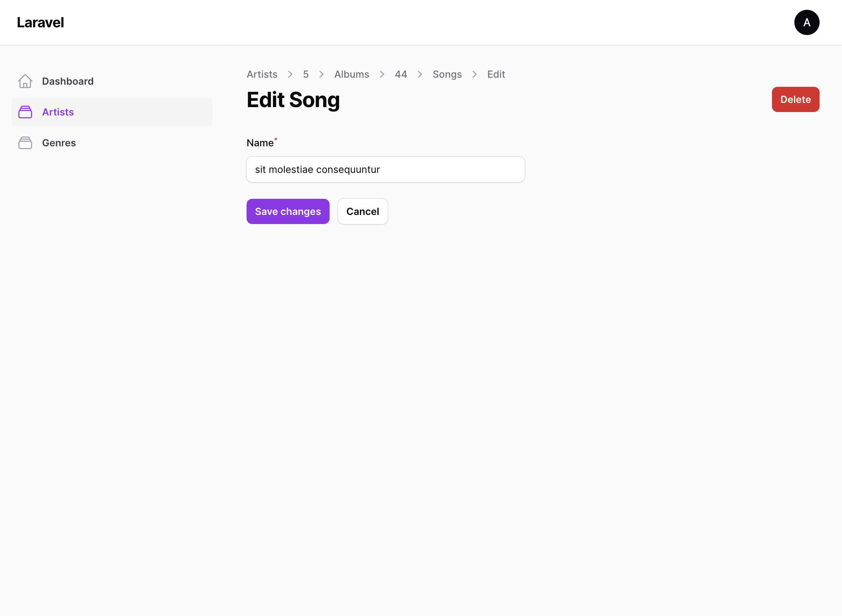
Task: Click Artists in the breadcrumb
Action: pyautogui.click(x=262, y=74)
